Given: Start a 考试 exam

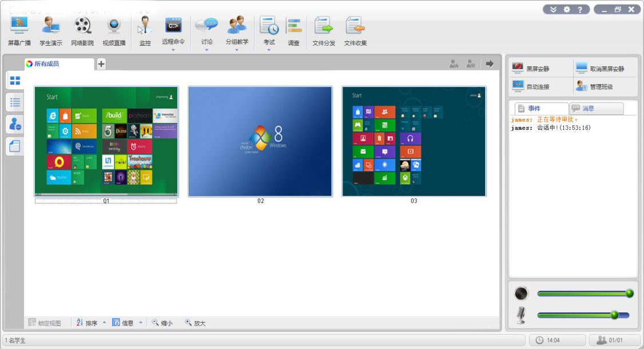Looking at the screenshot, I should (x=269, y=30).
